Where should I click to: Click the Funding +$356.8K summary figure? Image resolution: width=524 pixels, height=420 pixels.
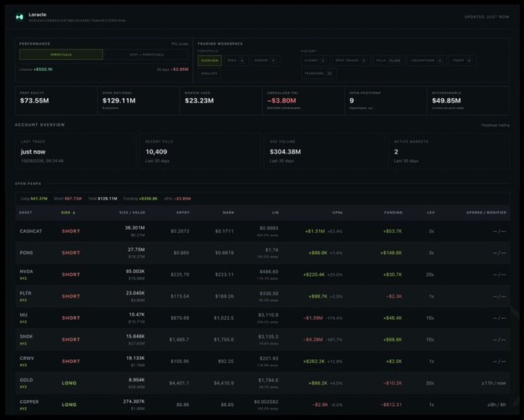point(148,199)
